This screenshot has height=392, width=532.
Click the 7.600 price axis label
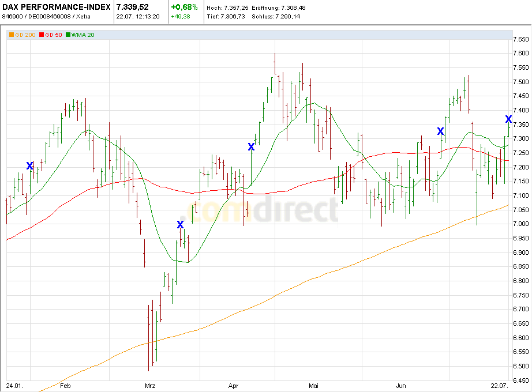coord(521,53)
